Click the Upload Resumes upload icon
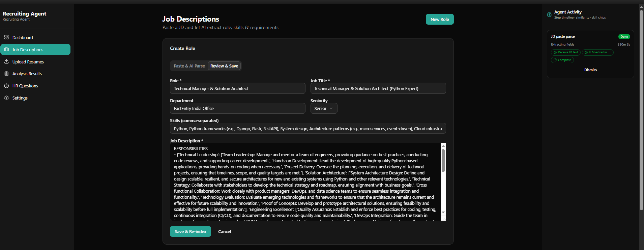644x250 pixels. coord(6,61)
